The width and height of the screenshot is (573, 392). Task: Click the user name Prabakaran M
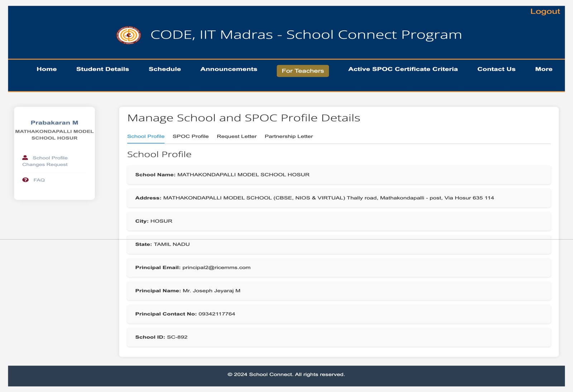(x=54, y=123)
